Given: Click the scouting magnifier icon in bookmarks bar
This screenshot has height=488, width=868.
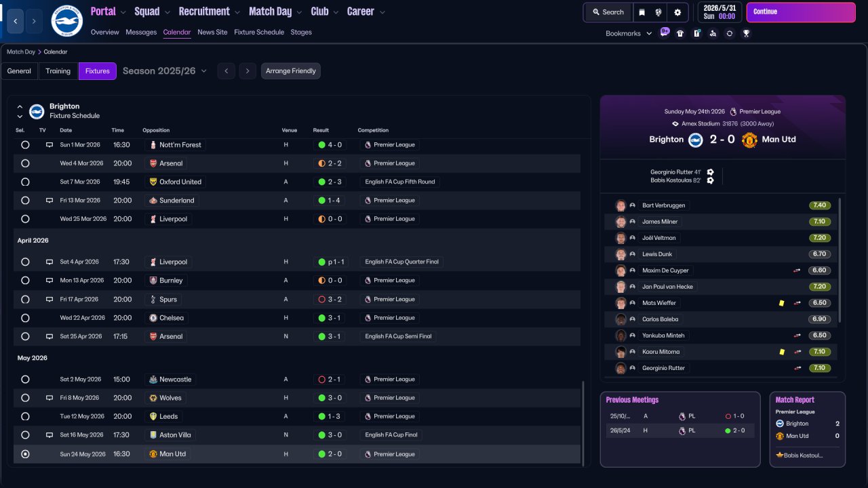Looking at the screenshot, I should click(713, 33).
